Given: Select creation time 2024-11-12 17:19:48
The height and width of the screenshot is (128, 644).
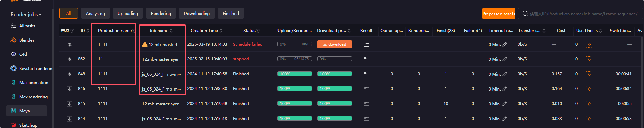Looking at the screenshot, I should click(207, 104).
